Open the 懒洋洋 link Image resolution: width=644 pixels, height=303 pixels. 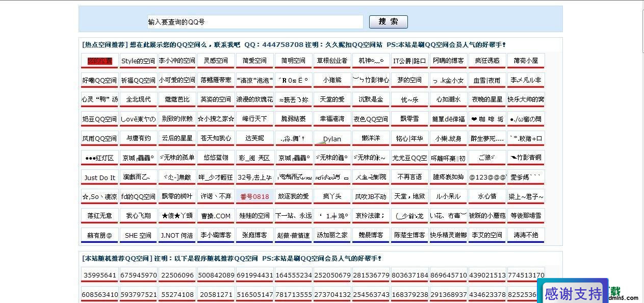pos(371,138)
